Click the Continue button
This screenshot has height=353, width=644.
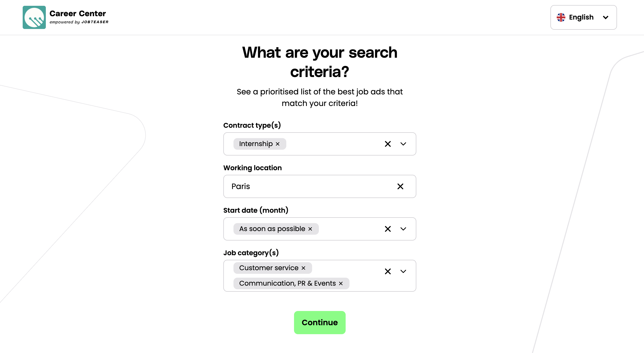(x=320, y=323)
